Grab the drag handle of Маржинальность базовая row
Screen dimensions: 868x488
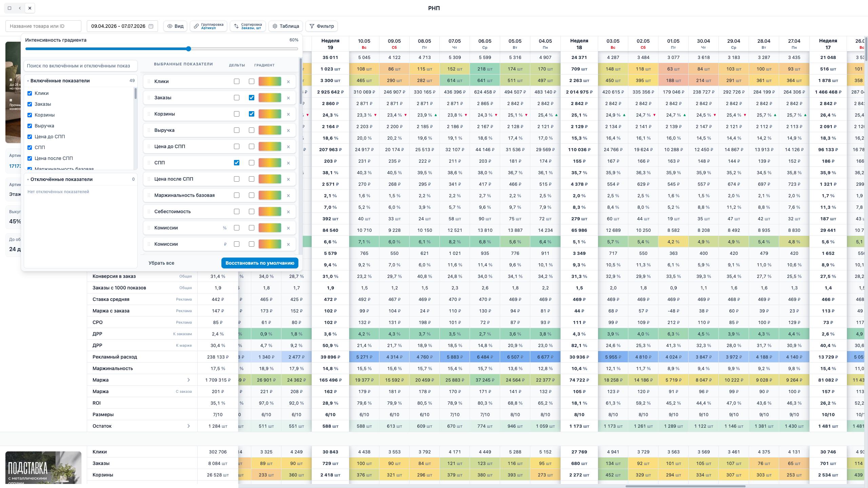149,195
